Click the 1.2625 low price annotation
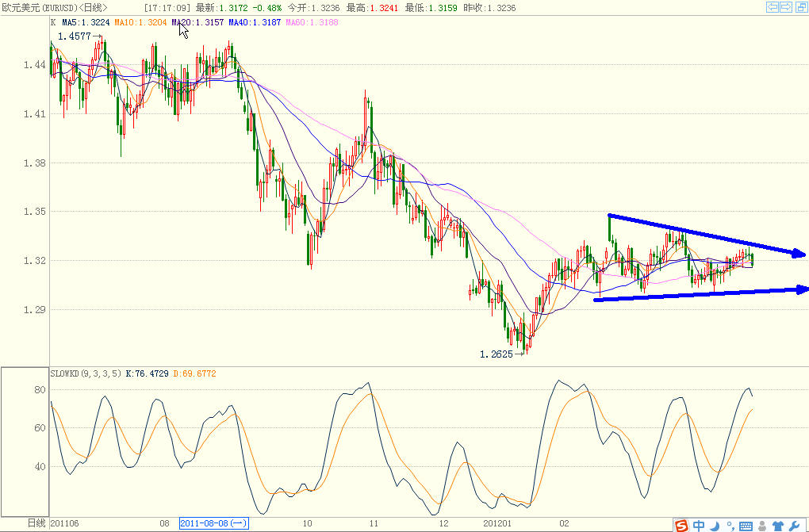 click(497, 354)
